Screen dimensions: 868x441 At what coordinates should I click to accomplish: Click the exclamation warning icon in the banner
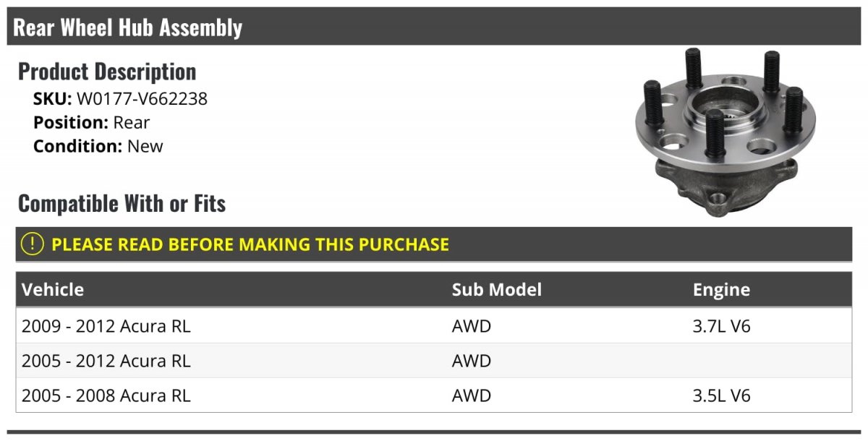(x=33, y=244)
